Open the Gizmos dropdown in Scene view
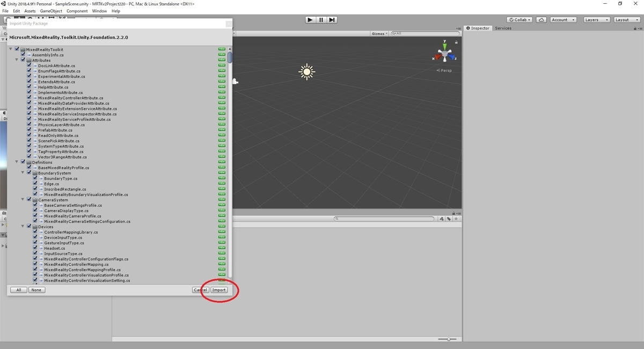The height and width of the screenshot is (349, 644). (379, 33)
